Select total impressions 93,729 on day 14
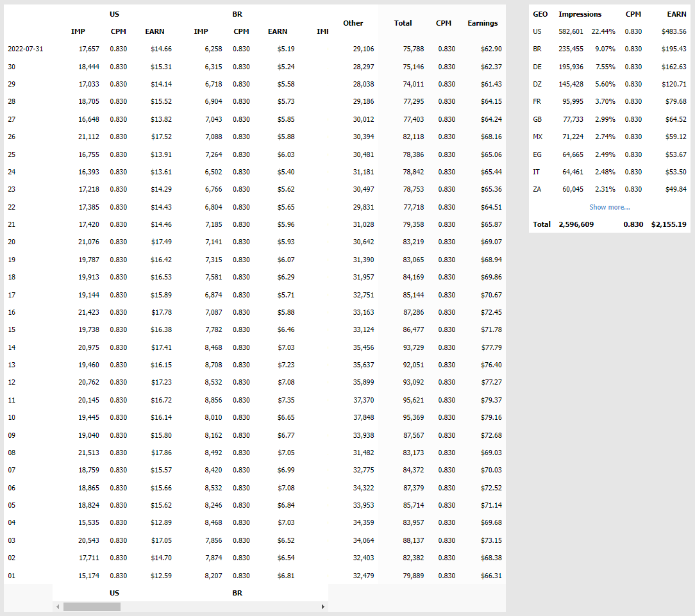This screenshot has width=695, height=616. pyautogui.click(x=413, y=347)
